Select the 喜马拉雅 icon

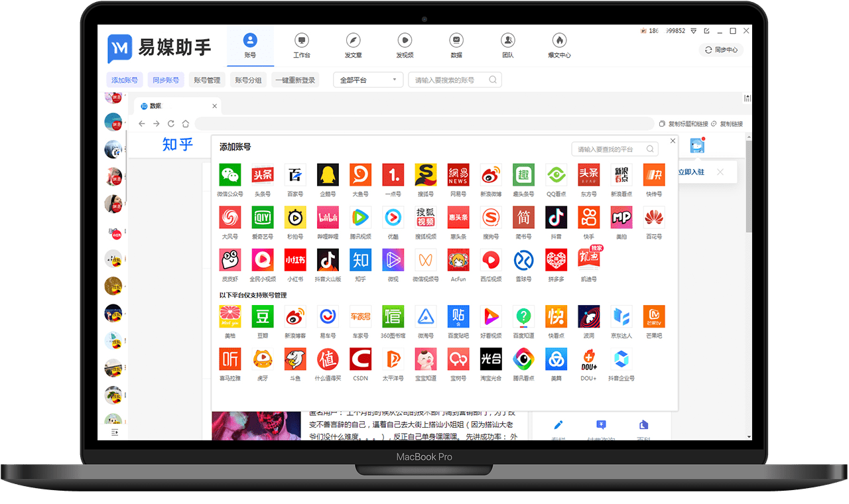230,359
